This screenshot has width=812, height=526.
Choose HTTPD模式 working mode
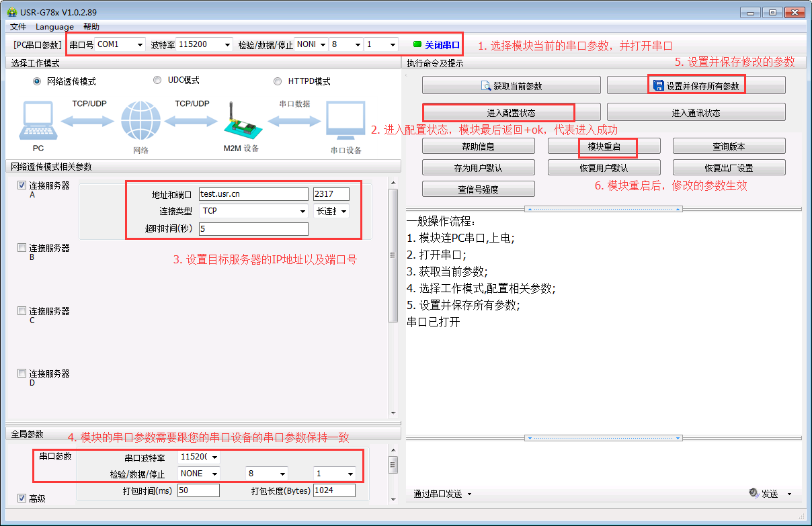tap(278, 81)
